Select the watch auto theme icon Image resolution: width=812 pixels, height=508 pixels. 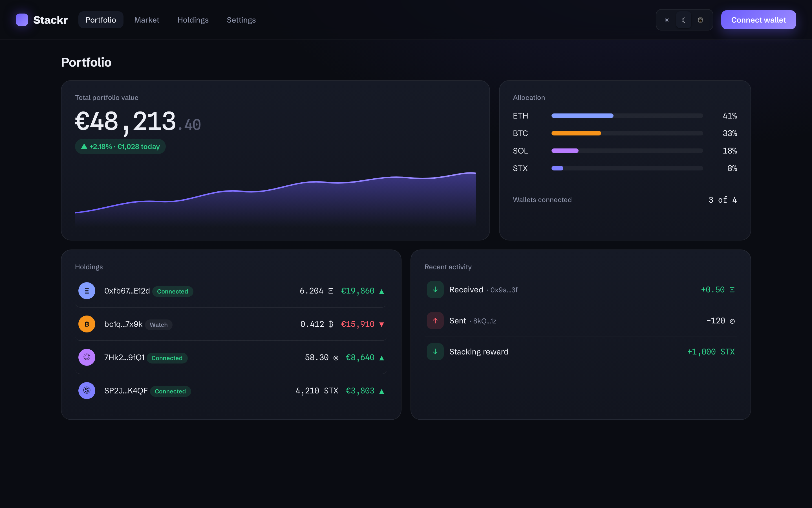click(700, 20)
